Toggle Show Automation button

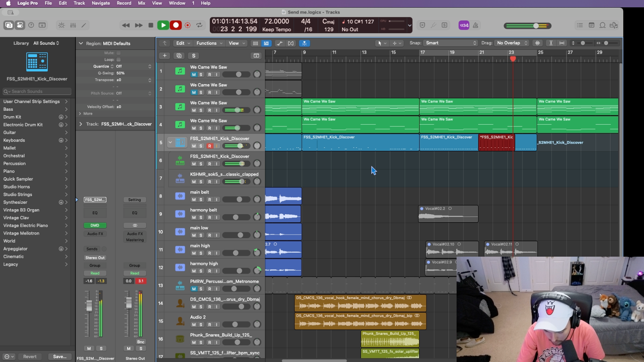click(x=280, y=43)
